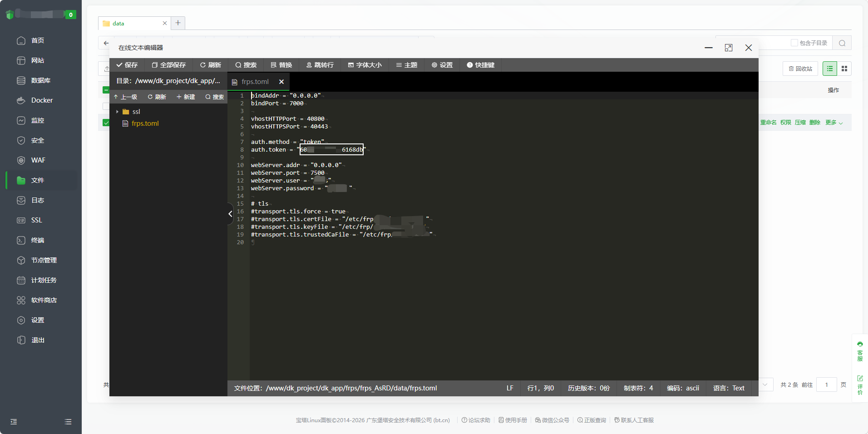The image size is (868, 434).
Task: Open the 主题 theme option
Action: (x=406, y=65)
